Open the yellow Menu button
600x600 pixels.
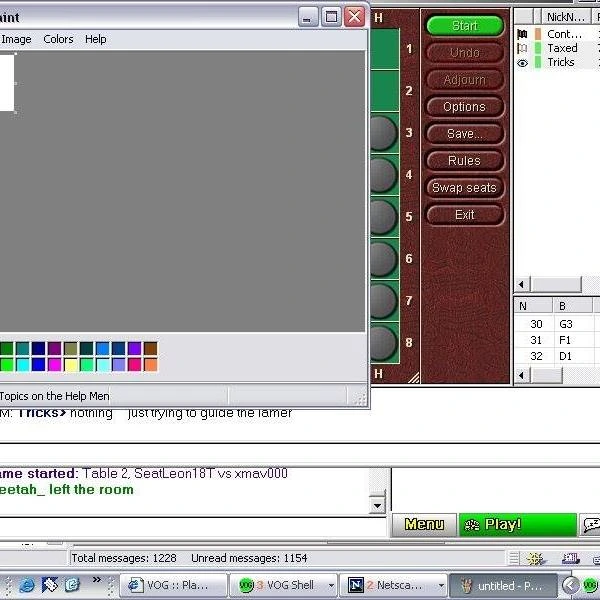[424, 524]
